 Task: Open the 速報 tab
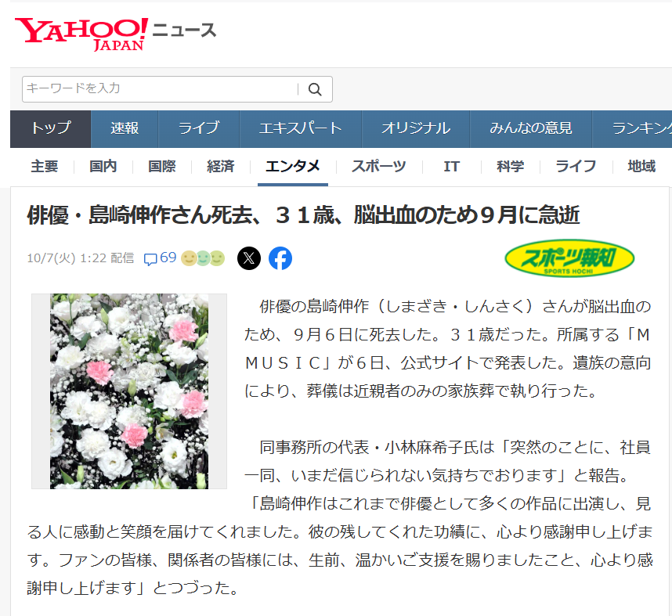[x=125, y=128]
